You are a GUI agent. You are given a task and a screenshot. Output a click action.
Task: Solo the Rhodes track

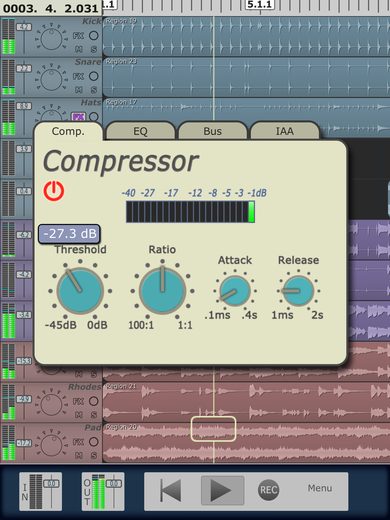[x=94, y=415]
